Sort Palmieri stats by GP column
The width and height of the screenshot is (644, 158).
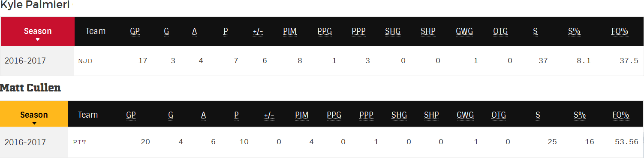pos(135,31)
